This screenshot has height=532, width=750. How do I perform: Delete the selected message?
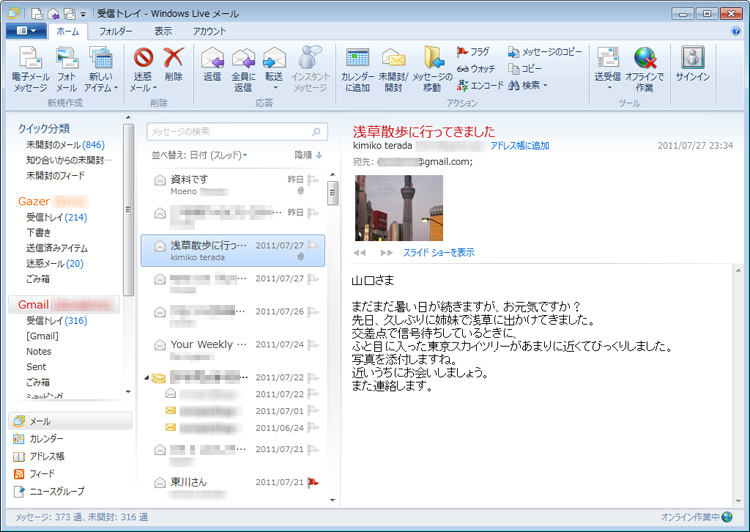(173, 65)
